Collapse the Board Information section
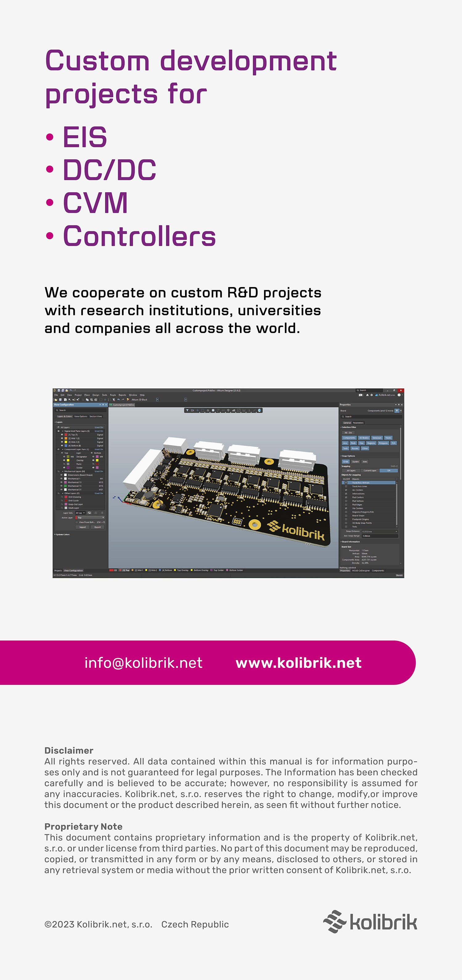 [x=341, y=542]
